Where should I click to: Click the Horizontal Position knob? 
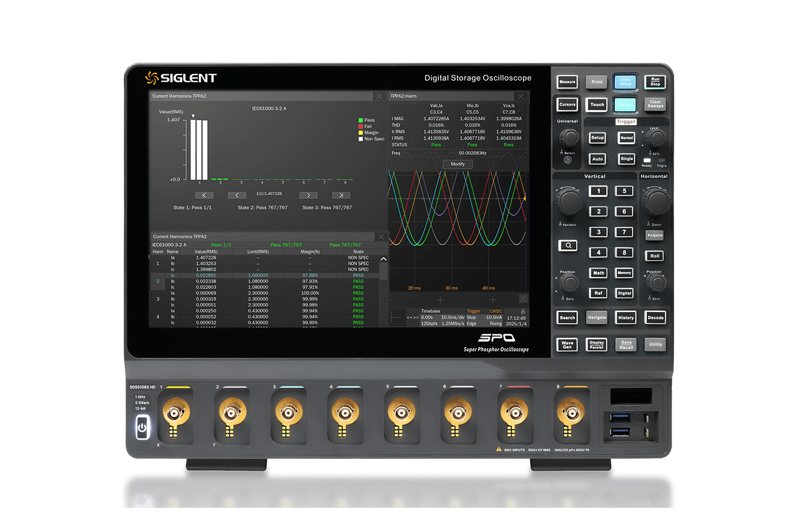click(x=655, y=283)
